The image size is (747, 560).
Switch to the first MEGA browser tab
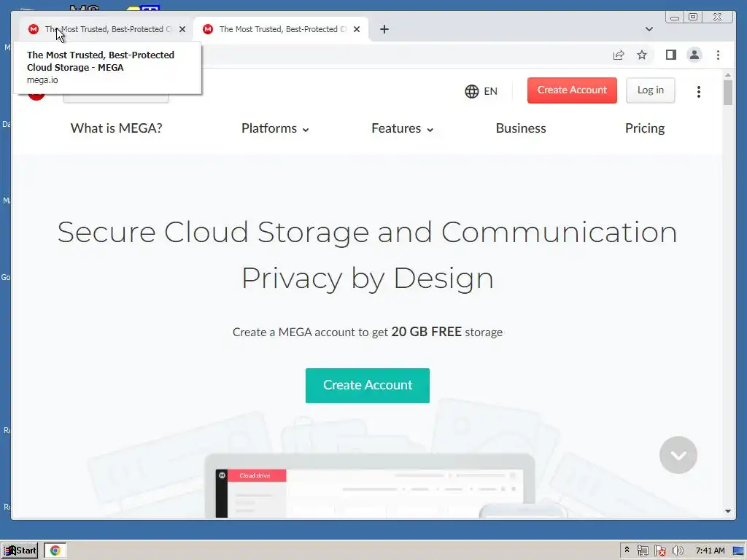pyautogui.click(x=105, y=29)
